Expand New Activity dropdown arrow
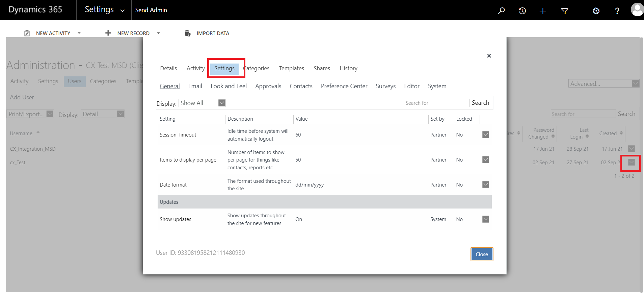644x293 pixels. tap(79, 33)
